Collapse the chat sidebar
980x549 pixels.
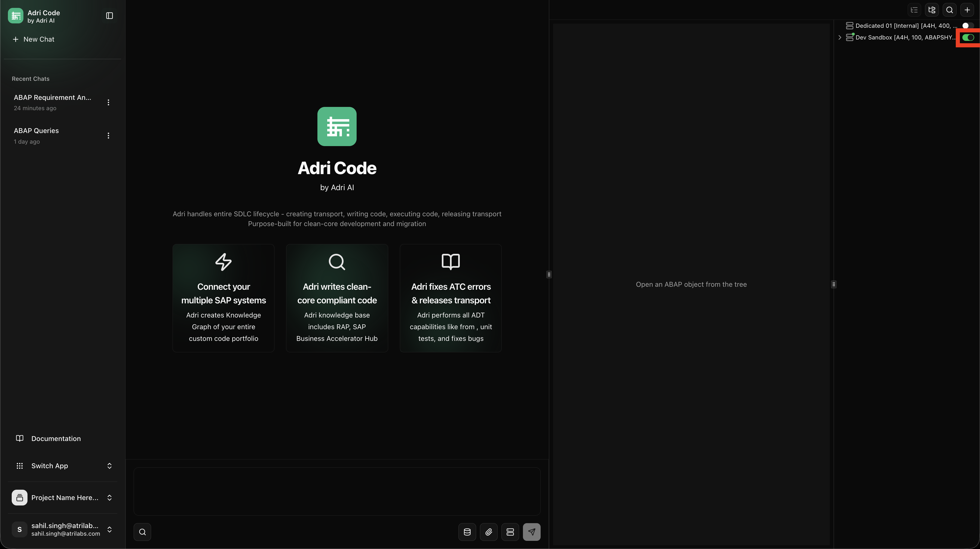point(109,16)
